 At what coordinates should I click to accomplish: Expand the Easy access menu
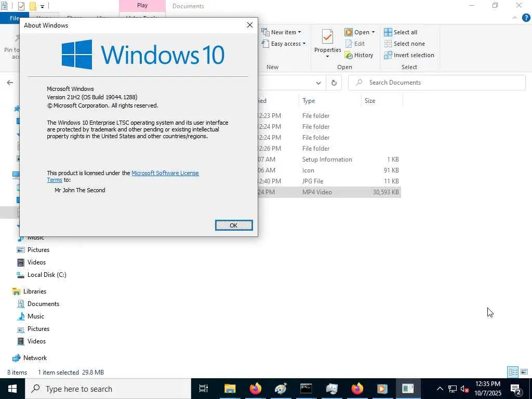point(284,44)
